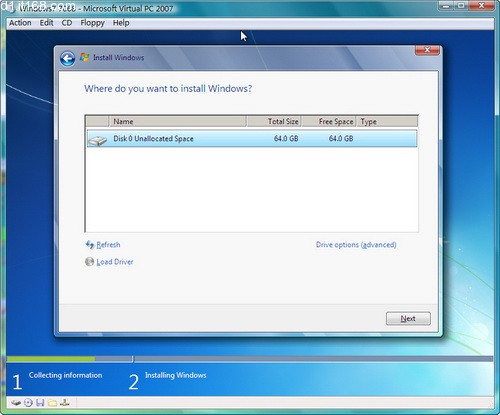Select Disk 0 Unallocated Space row
Screen dimensions: 500x415
coord(252,138)
